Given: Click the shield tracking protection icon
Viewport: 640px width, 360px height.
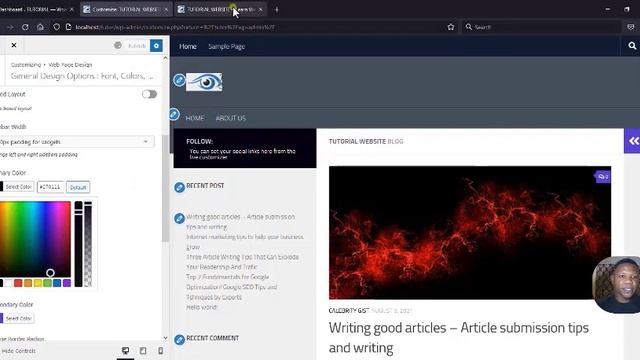Looking at the screenshot, I should click(x=56, y=27).
